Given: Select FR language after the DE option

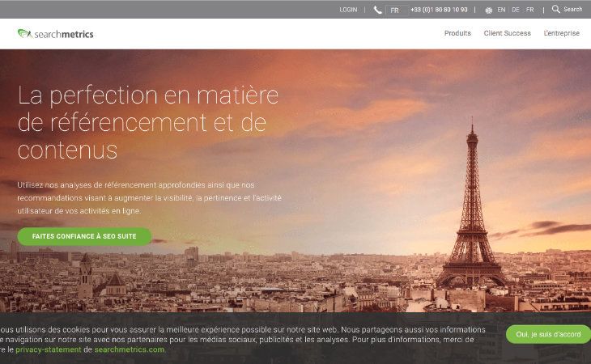Looking at the screenshot, I should point(530,10).
